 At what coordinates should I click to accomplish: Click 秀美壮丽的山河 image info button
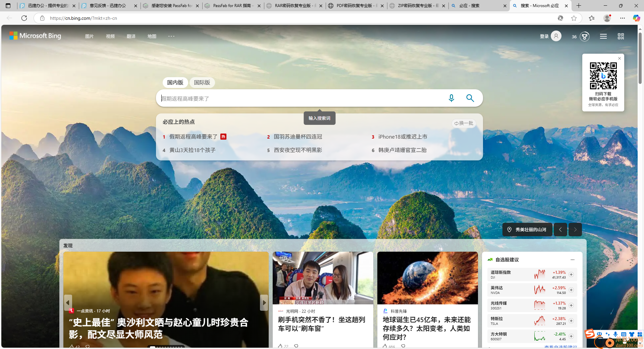(x=527, y=230)
